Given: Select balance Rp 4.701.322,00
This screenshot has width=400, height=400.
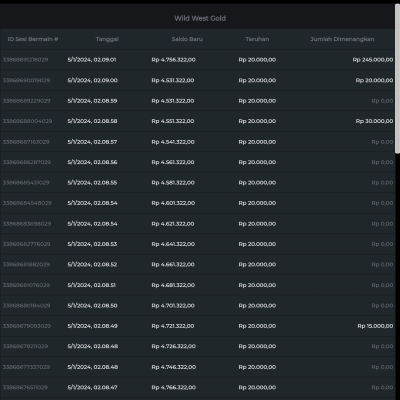Looking at the screenshot, I should pos(173,306).
